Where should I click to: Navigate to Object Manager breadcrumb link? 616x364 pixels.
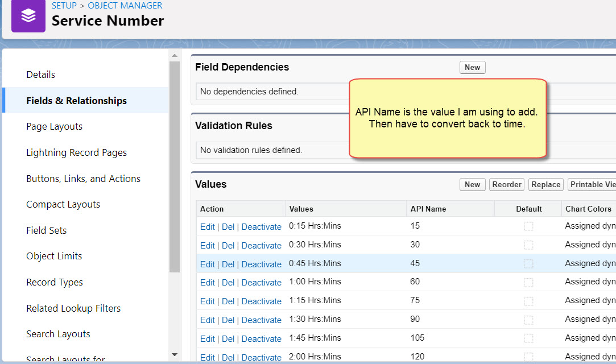tap(125, 6)
